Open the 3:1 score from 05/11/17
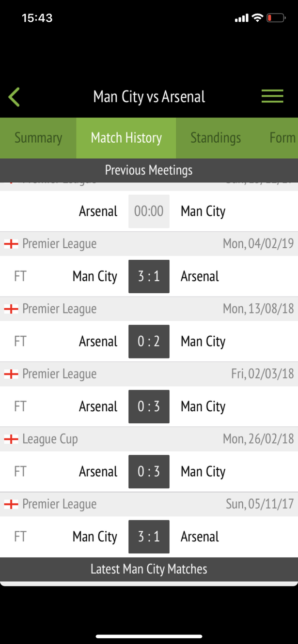The image size is (298, 644). pyautogui.click(x=149, y=537)
